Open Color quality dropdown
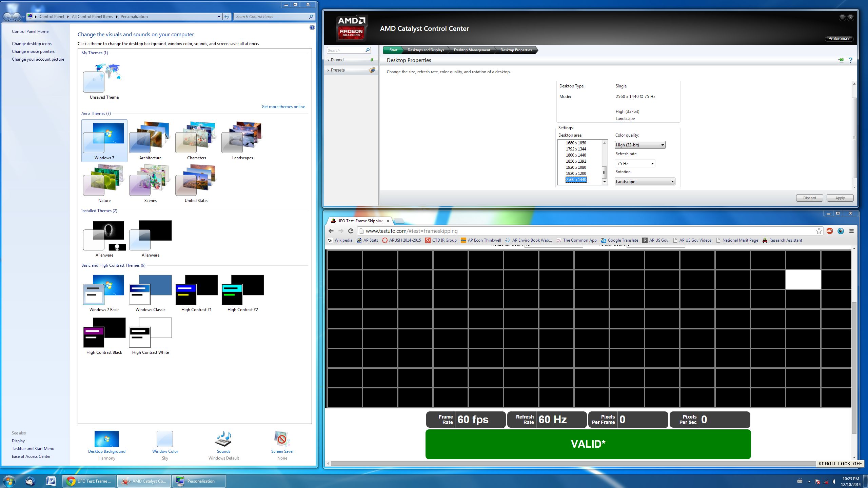The height and width of the screenshot is (488, 868). (x=640, y=145)
